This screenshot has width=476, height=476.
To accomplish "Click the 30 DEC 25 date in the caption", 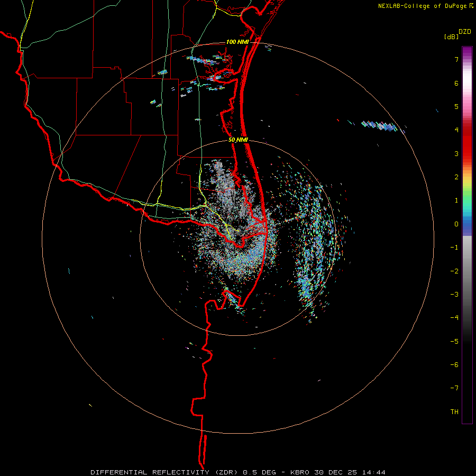I will [336, 472].
